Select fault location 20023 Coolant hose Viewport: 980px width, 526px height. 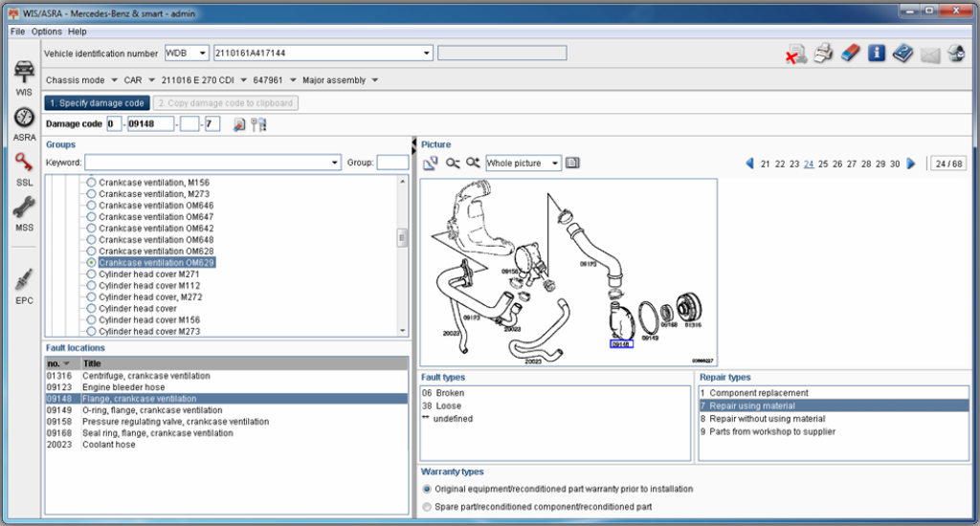(x=226, y=445)
